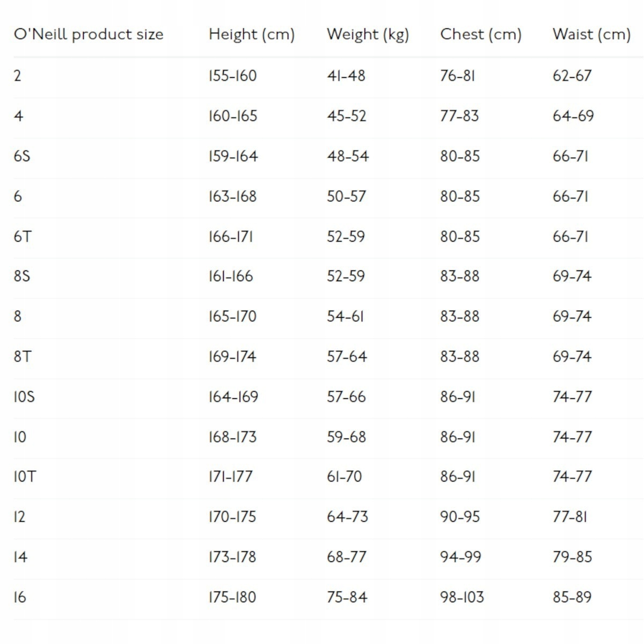Click the Waist (cm) column header

coord(591,34)
